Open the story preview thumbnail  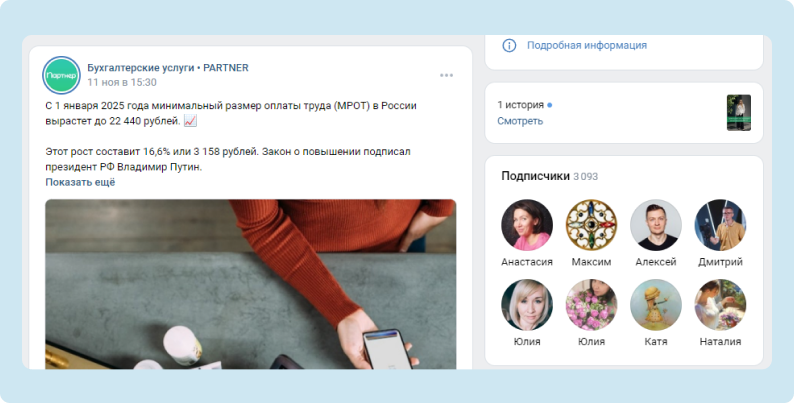click(739, 112)
